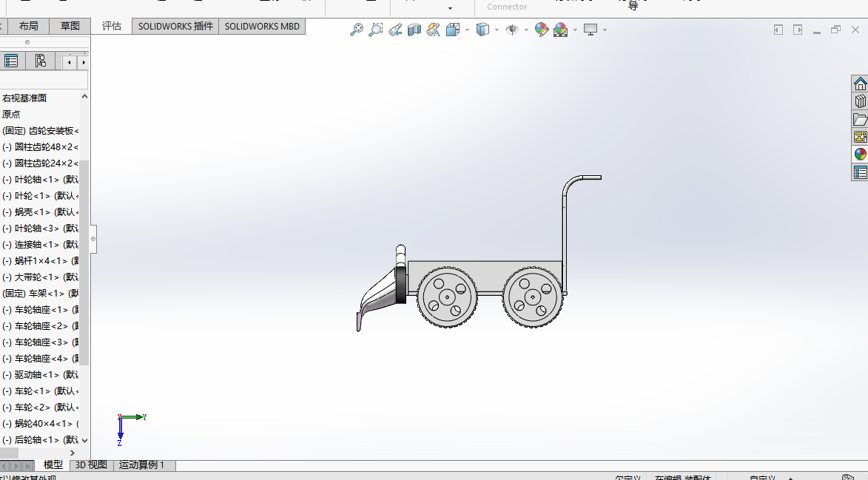Switch to the 草图 tab

pos(70,26)
